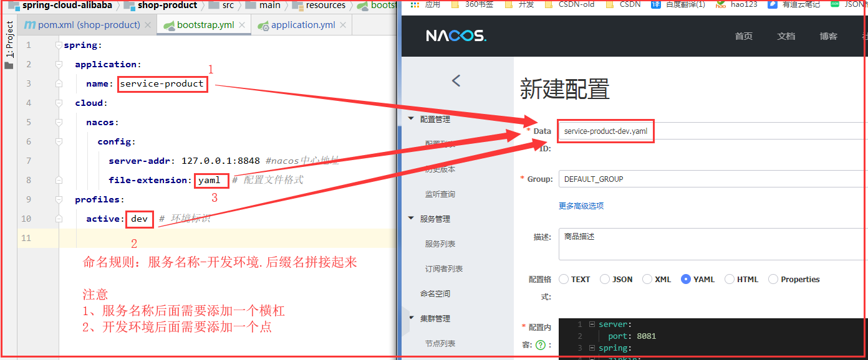Open 订阅者列表 in Nacos sidebar
The image size is (868, 360).
point(444,269)
